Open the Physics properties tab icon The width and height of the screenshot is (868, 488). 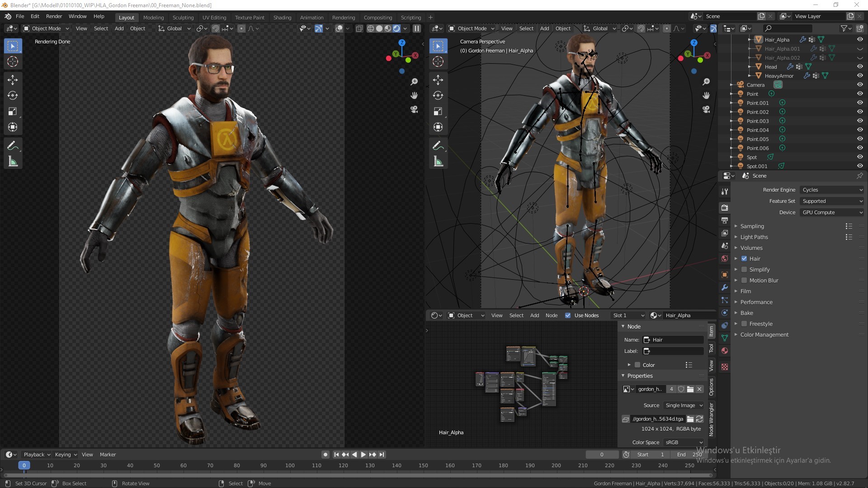pyautogui.click(x=725, y=313)
